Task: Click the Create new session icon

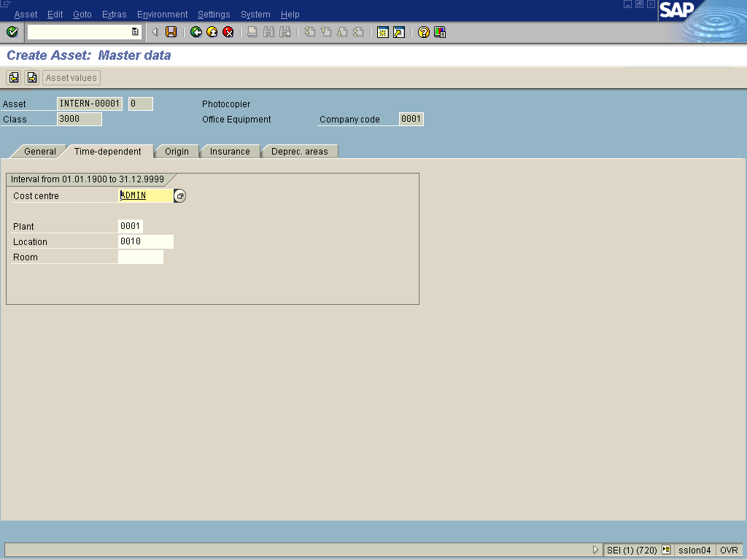Action: pyautogui.click(x=382, y=32)
